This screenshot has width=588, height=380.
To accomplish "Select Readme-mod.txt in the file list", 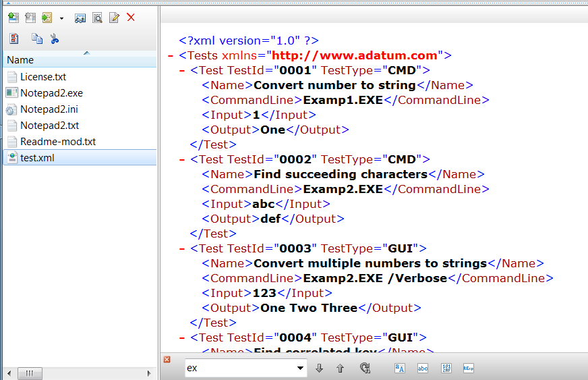I will [58, 142].
